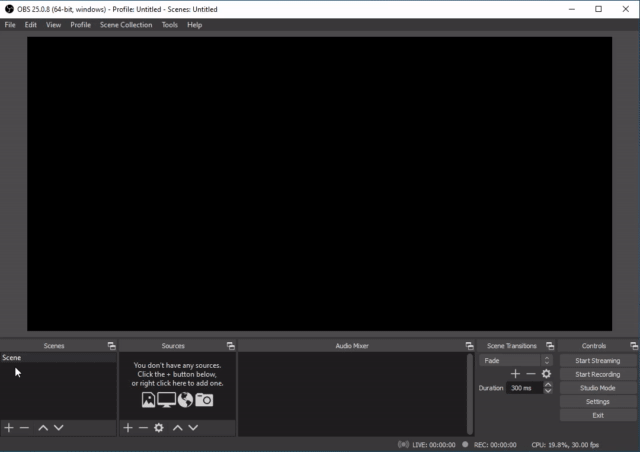The image size is (640, 452).
Task: Undock the Audio Mixer panel
Action: click(x=469, y=346)
